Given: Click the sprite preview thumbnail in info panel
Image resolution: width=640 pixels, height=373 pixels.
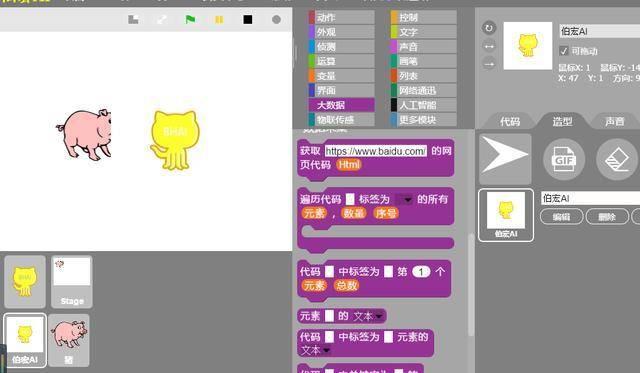Looking at the screenshot, I should pos(528,46).
